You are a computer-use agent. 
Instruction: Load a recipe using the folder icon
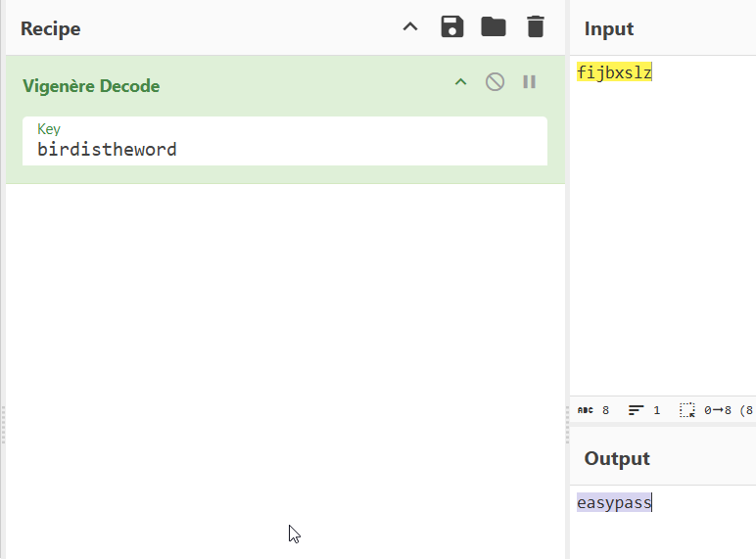click(x=494, y=27)
